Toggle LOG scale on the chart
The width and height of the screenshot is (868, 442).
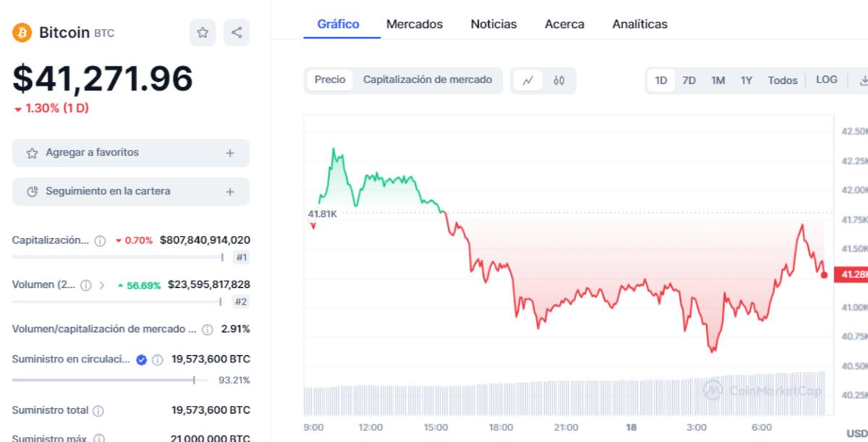[x=827, y=80]
